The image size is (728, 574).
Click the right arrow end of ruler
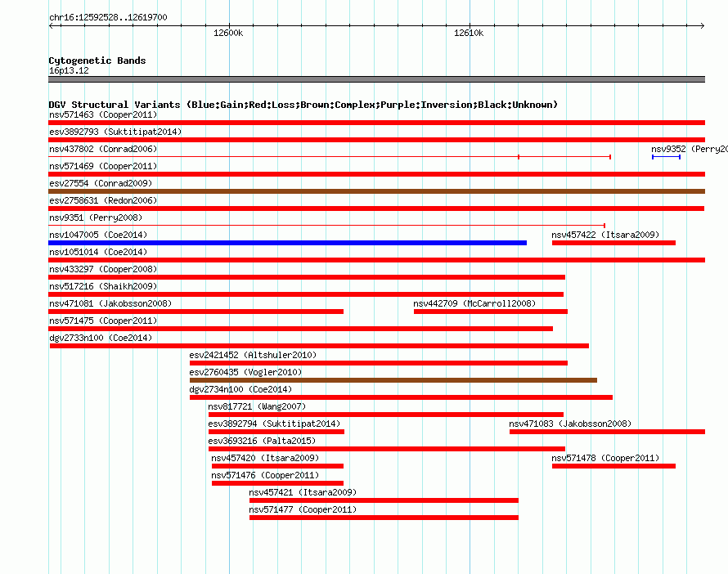click(x=702, y=25)
